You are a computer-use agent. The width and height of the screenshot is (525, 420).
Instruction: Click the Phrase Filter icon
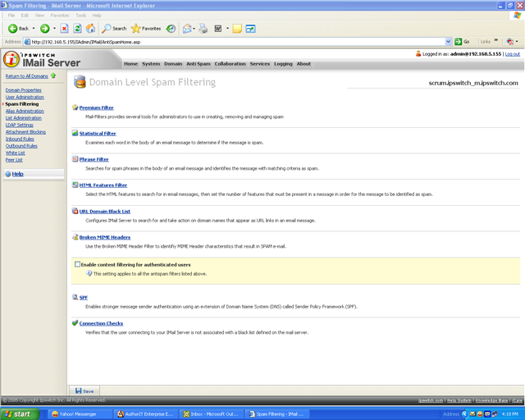[75, 159]
